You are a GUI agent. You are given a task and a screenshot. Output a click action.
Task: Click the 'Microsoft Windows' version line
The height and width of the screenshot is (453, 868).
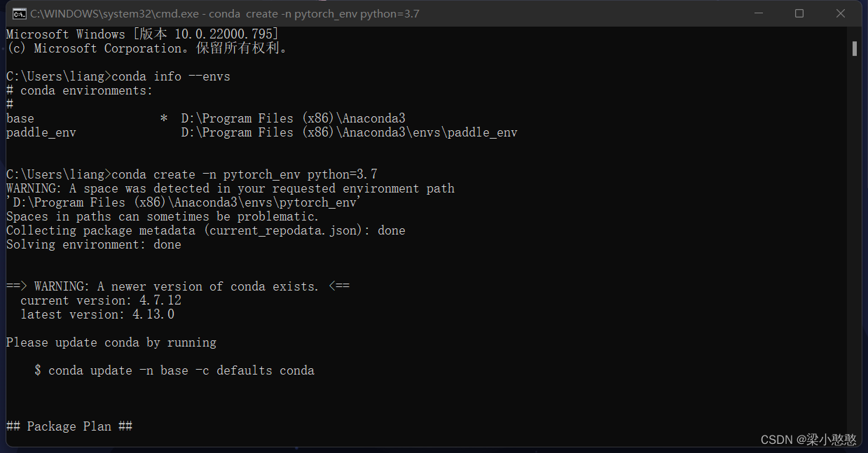click(x=142, y=34)
